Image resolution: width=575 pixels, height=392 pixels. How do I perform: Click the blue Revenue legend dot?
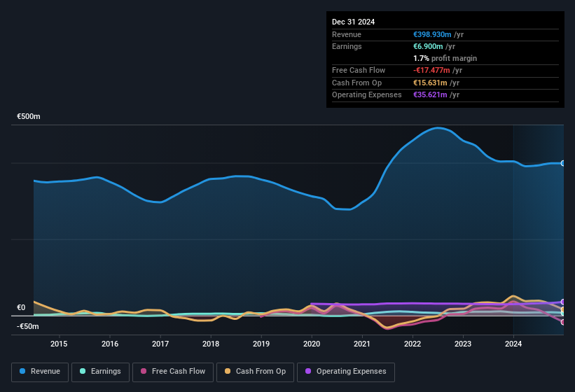click(22, 371)
